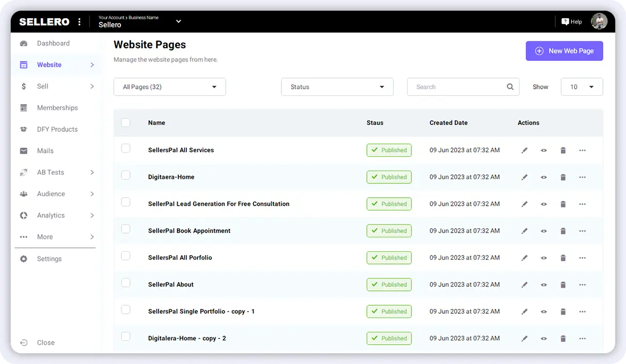Click the search magnifier icon
This screenshot has height=364, width=626.
pyautogui.click(x=510, y=87)
